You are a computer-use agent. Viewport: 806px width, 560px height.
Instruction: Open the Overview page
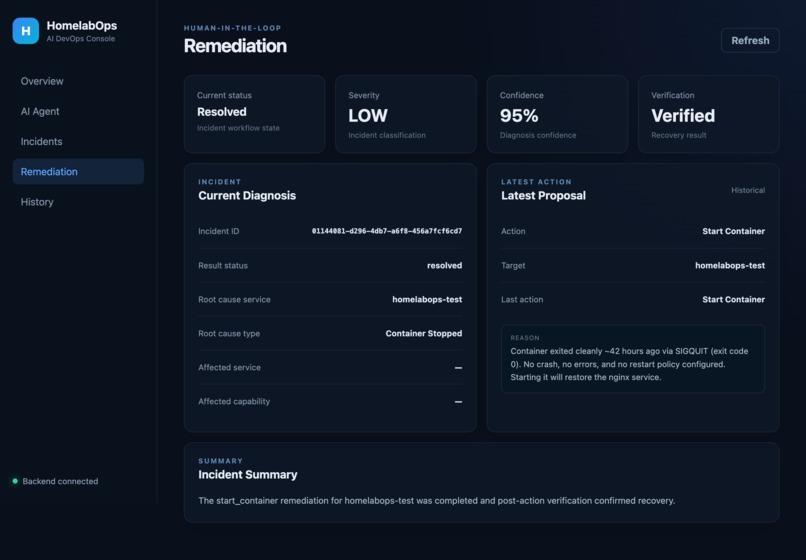[x=78, y=81]
